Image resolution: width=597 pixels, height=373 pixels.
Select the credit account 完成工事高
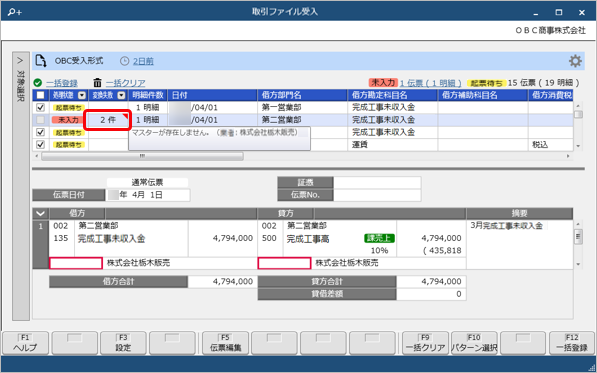point(308,239)
